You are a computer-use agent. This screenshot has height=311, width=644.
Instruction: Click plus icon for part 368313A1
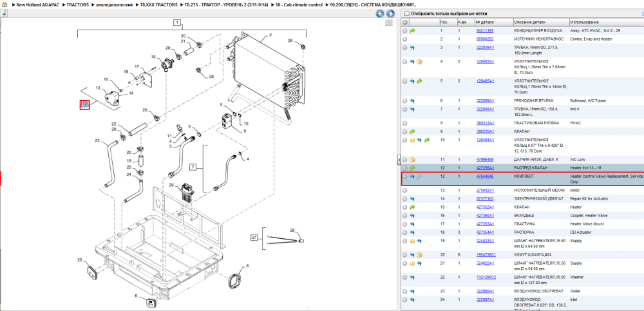click(x=404, y=123)
